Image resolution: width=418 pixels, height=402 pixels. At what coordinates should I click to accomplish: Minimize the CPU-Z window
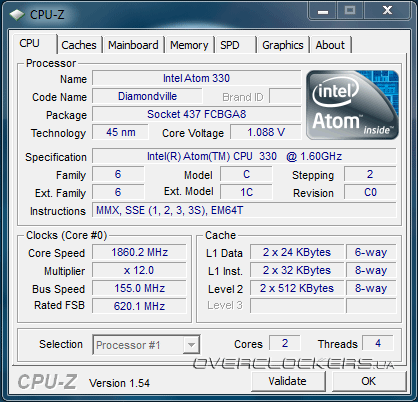click(x=322, y=11)
